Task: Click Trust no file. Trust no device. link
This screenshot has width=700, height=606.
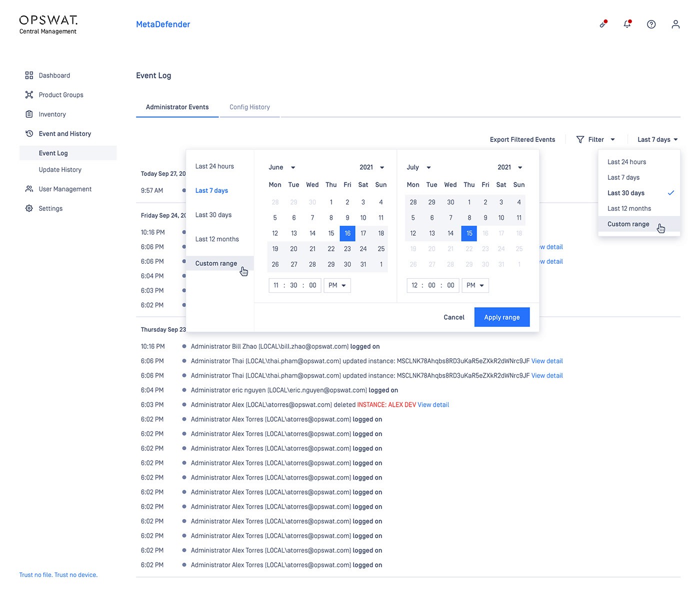Action: (x=58, y=575)
